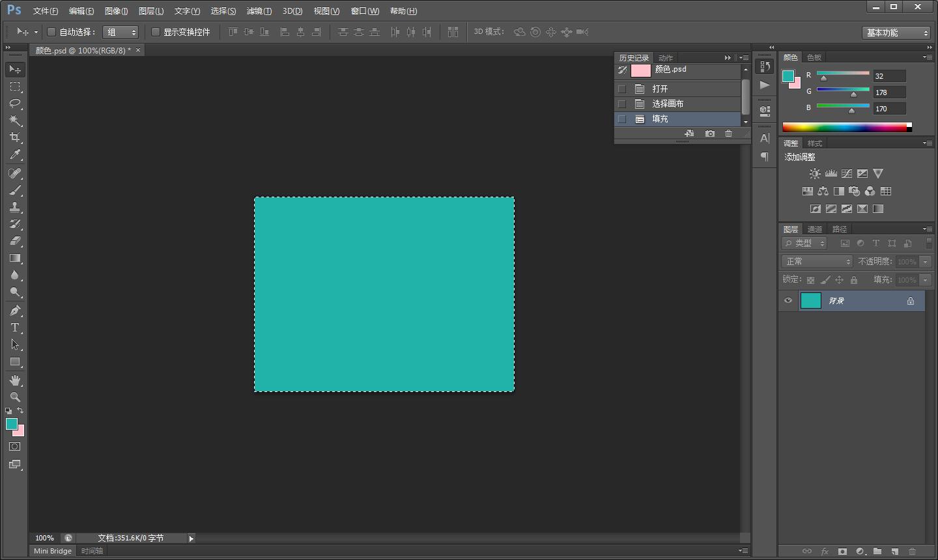The width and height of the screenshot is (938, 560).
Task: Select the Eyedropper tool
Action: (15, 154)
